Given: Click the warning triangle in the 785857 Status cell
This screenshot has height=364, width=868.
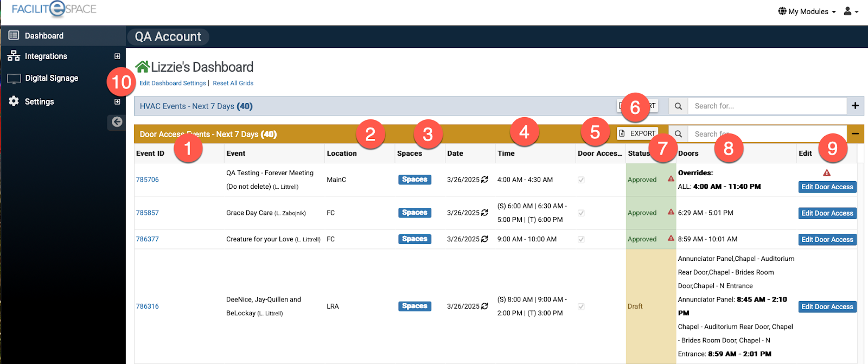Looking at the screenshot, I should pyautogui.click(x=671, y=212).
